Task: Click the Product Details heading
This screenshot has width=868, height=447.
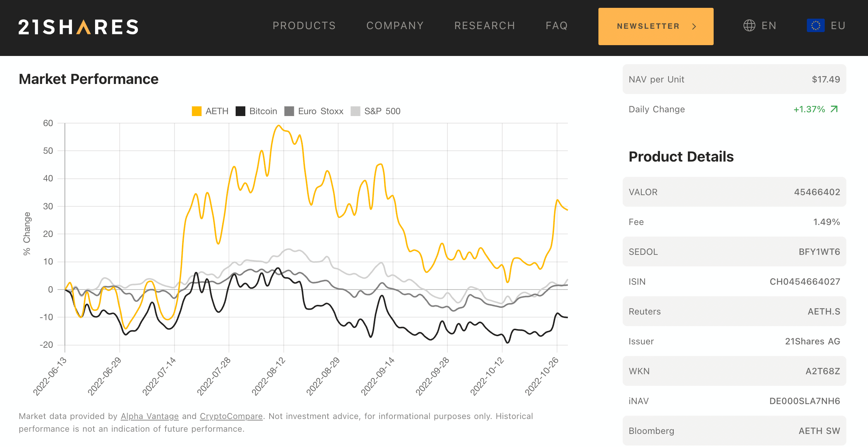Action: (681, 157)
